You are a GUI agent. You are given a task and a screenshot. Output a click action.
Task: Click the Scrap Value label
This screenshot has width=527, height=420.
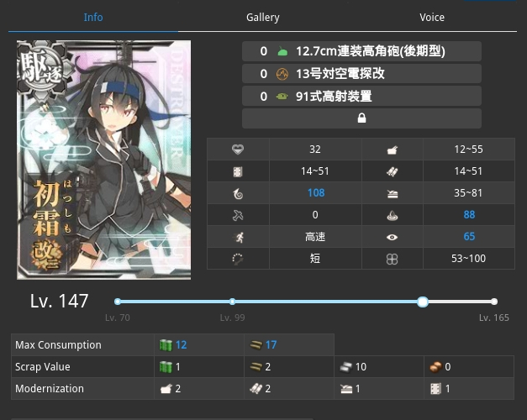point(43,367)
